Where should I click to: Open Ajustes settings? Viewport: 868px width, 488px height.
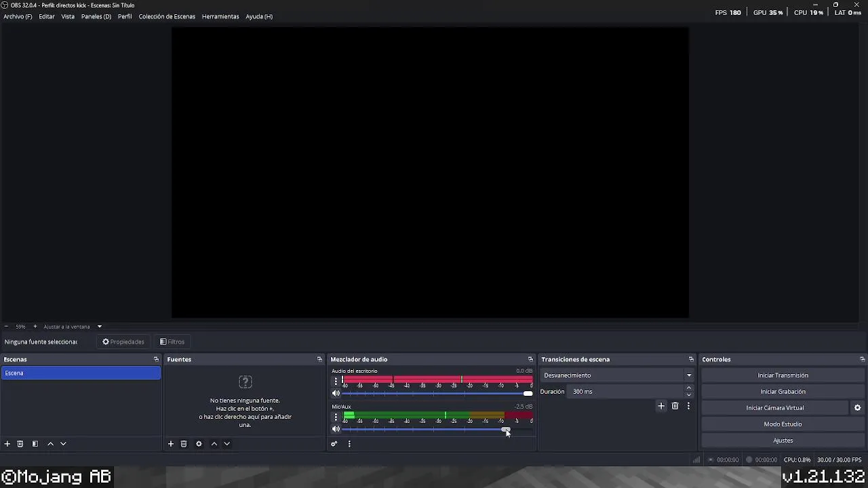coord(783,441)
